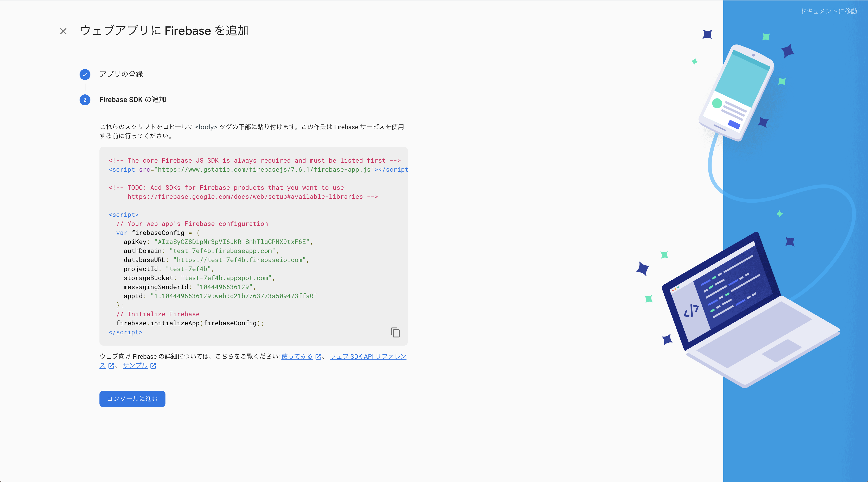Click the firebase-app.js script src line

[258, 170]
